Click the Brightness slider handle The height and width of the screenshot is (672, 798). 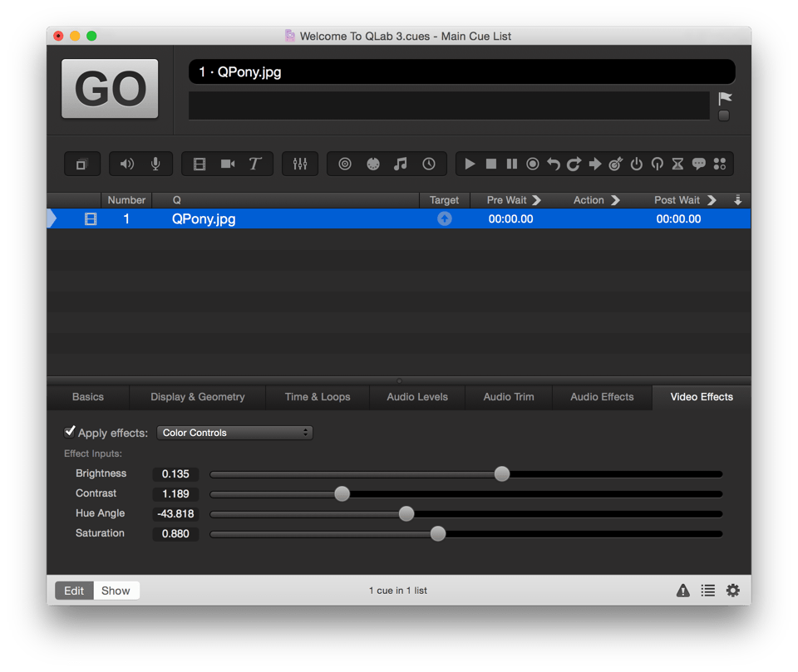[x=502, y=474]
